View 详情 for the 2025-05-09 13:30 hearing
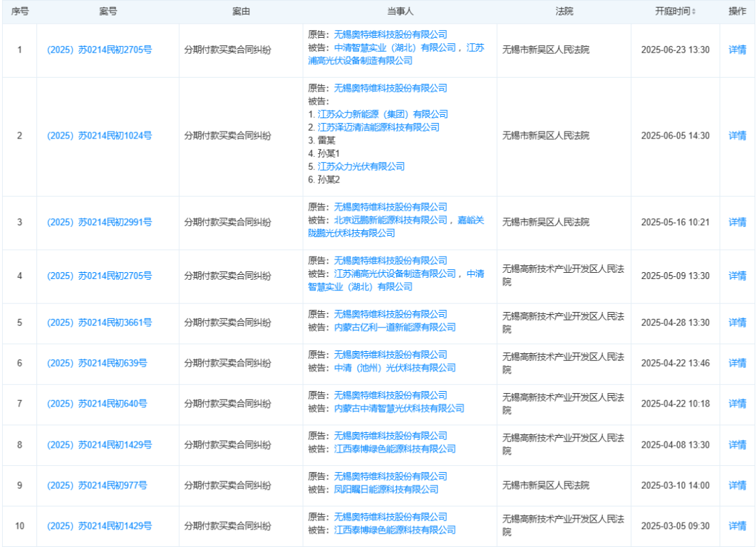The height and width of the screenshot is (547, 756). coord(737,276)
